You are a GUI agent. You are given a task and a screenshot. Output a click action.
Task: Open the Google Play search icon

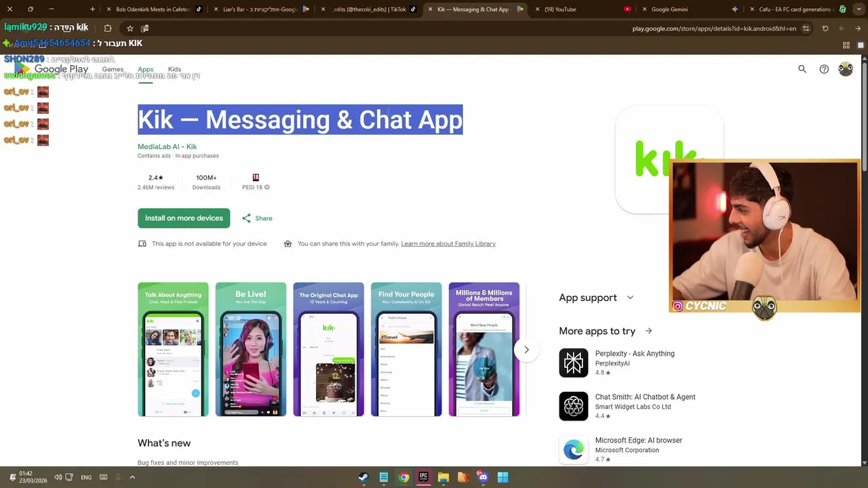(x=802, y=69)
